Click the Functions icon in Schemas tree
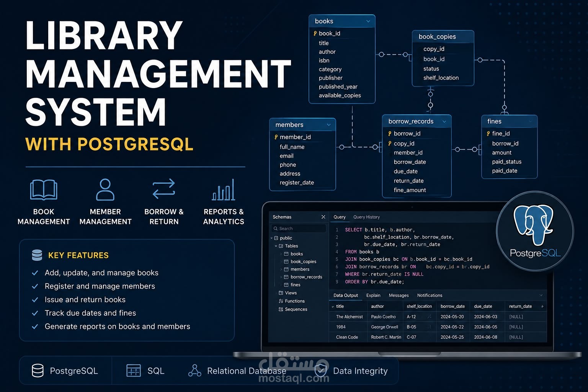The image size is (588, 392). [x=281, y=301]
